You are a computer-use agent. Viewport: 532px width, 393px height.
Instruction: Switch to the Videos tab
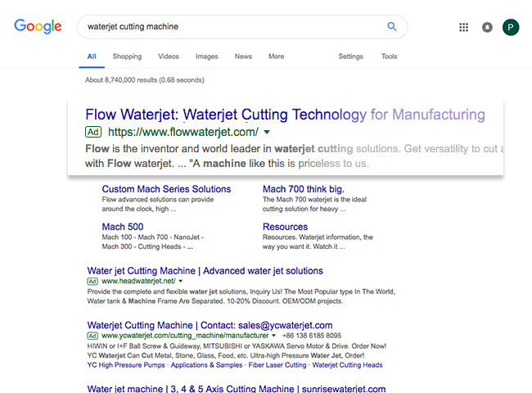[x=169, y=56]
